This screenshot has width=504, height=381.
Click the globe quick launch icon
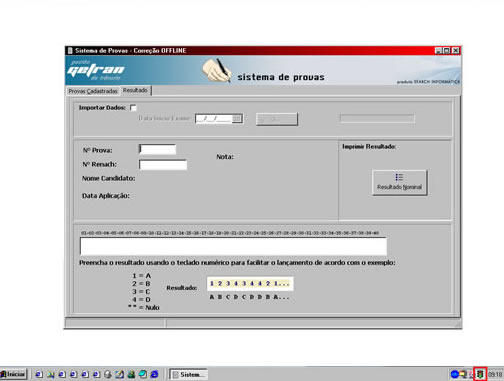108,374
